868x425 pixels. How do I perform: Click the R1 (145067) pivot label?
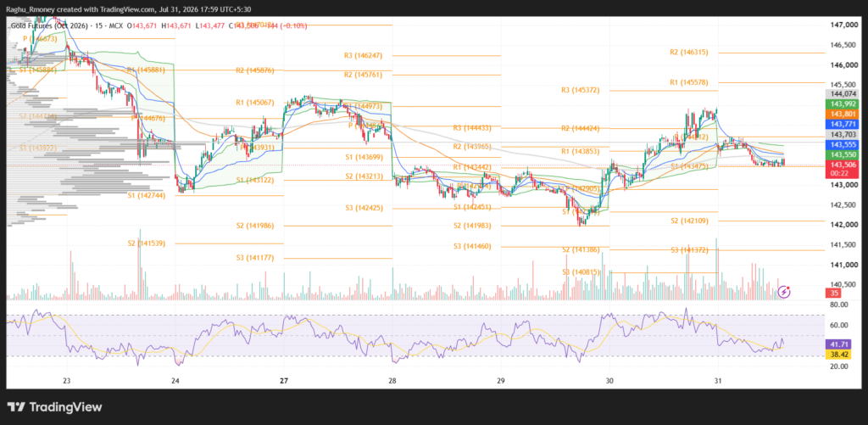pos(255,102)
